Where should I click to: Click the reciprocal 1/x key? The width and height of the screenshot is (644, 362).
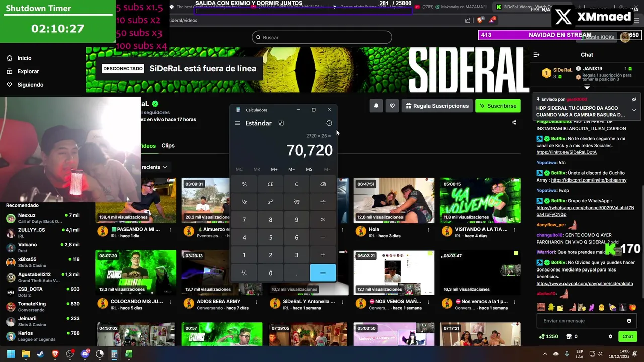click(x=244, y=202)
